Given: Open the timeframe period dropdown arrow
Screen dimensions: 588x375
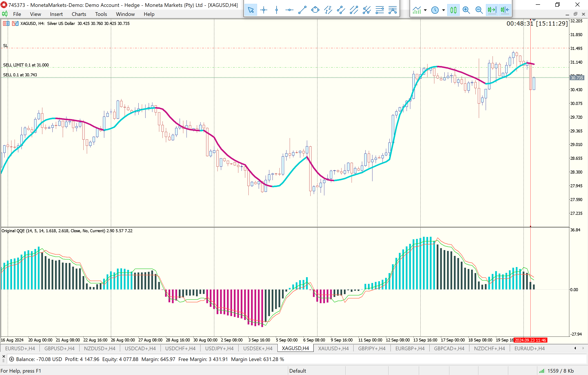Looking at the screenshot, I should 443,10.
